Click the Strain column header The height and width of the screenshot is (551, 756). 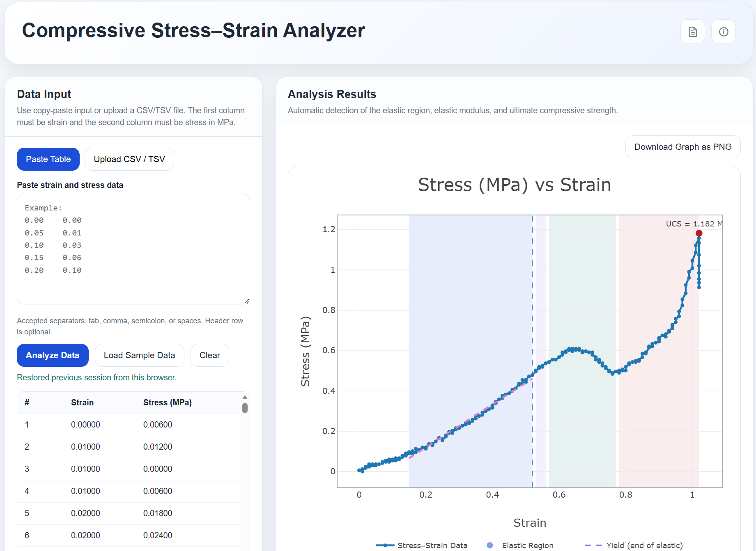pos(82,402)
